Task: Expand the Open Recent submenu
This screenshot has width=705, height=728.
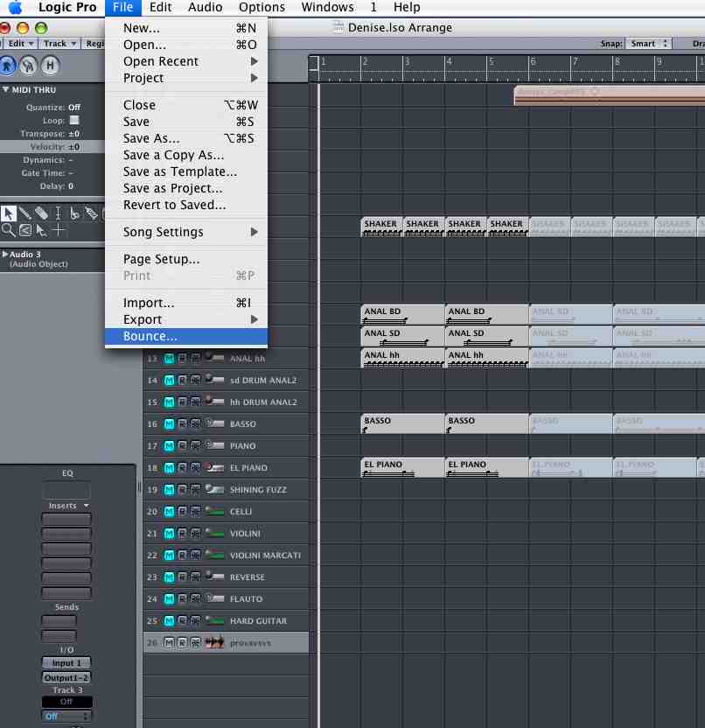Action: point(186,61)
